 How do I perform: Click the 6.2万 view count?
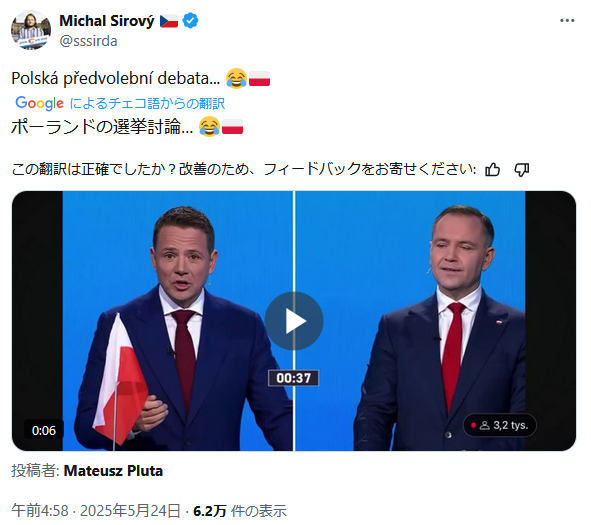[210, 511]
